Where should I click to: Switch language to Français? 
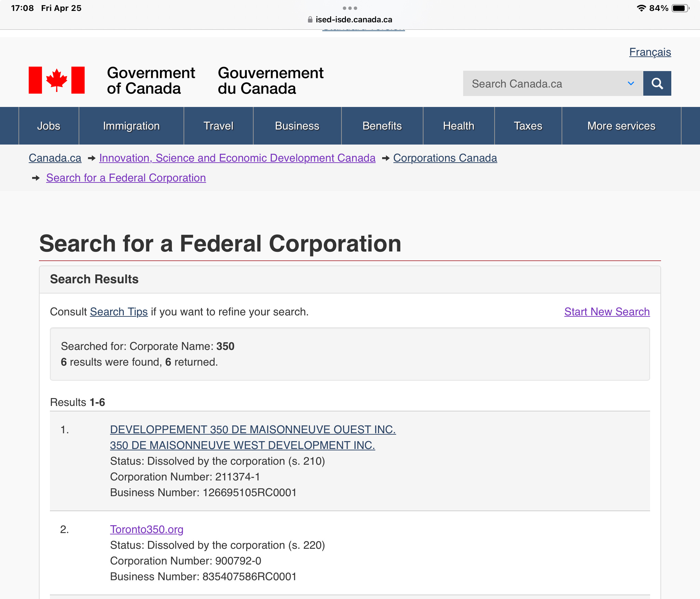[x=650, y=52]
